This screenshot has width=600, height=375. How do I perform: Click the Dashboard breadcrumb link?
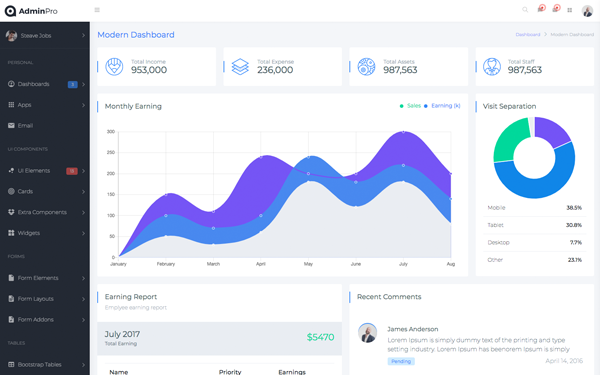[528, 34]
